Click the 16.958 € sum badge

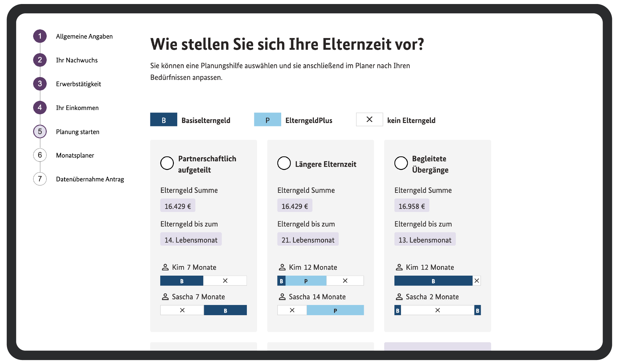pyautogui.click(x=412, y=205)
